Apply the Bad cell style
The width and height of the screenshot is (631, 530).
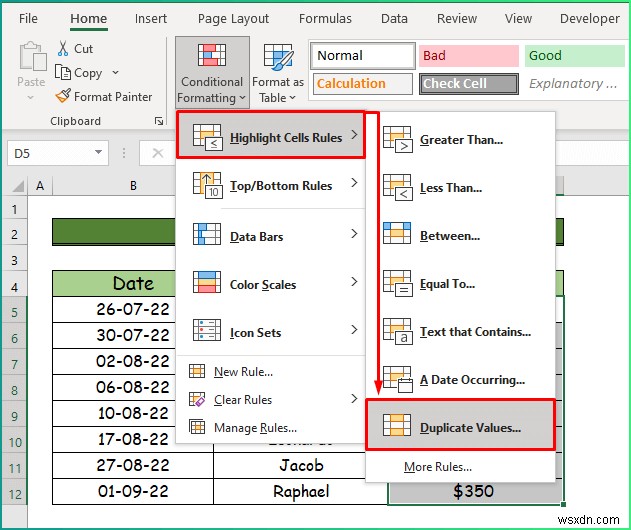click(468, 56)
